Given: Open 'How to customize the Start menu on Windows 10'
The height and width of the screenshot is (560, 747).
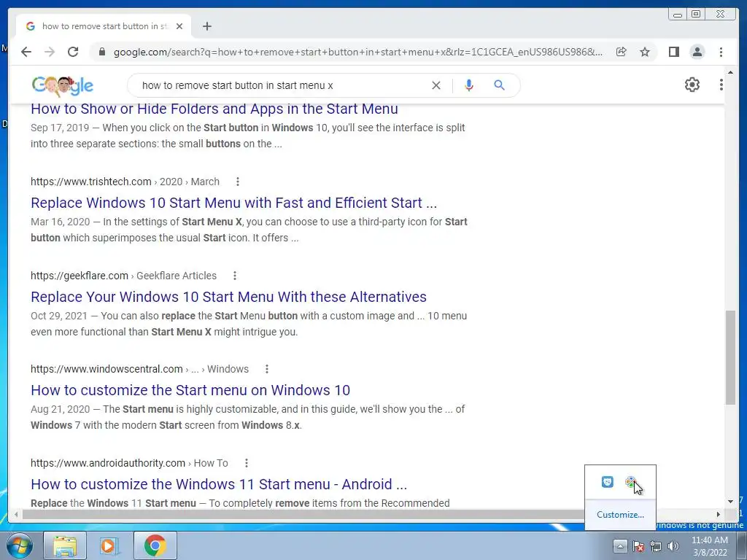Looking at the screenshot, I should 190,390.
